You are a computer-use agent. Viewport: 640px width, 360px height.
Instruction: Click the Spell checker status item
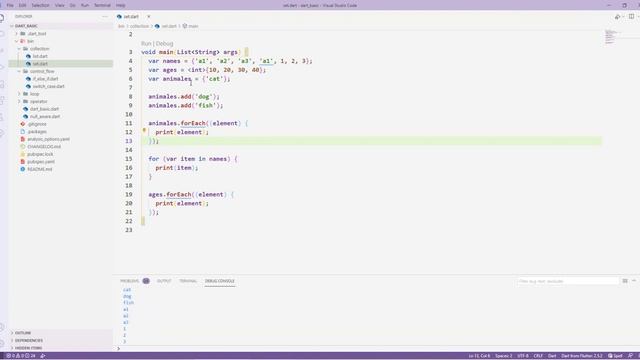(x=616, y=356)
